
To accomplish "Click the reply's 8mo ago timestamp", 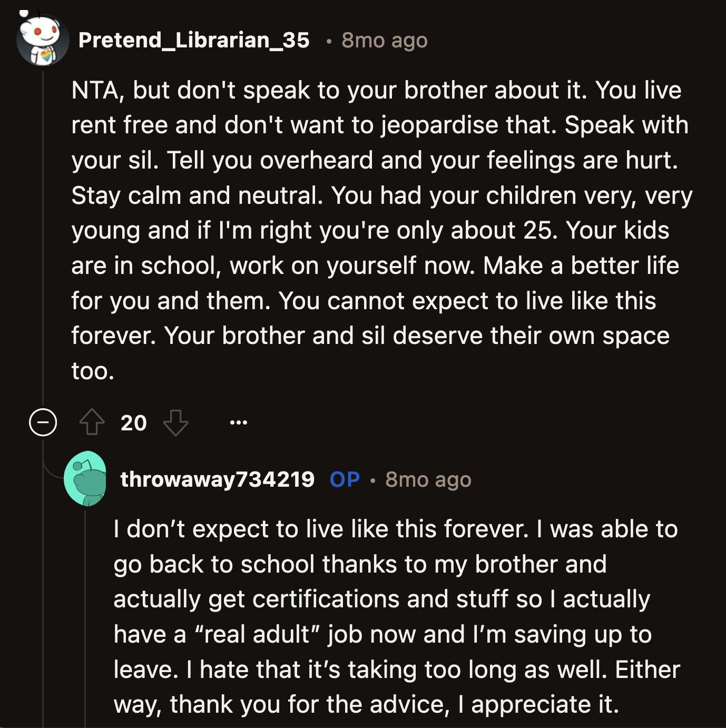I will click(429, 479).
